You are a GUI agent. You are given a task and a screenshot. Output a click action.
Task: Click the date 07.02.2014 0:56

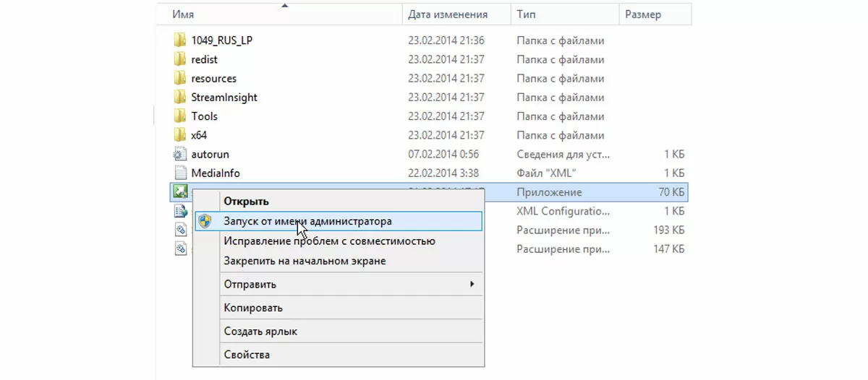click(444, 154)
